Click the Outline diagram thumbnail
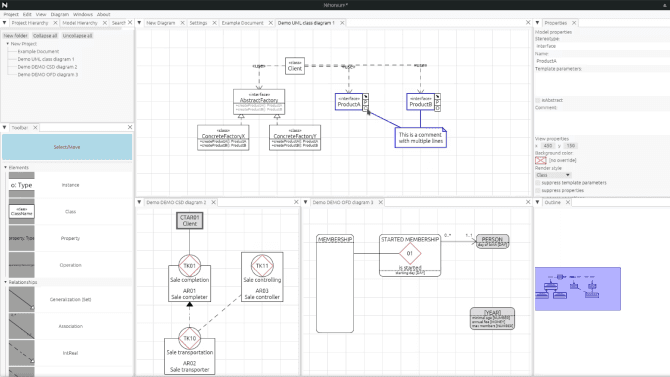Image resolution: width=670 pixels, height=377 pixels. 578,289
